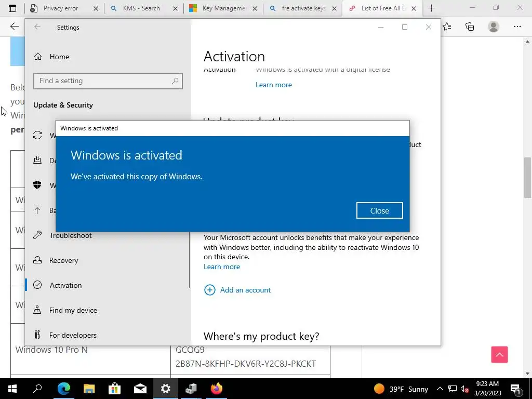This screenshot has height=399, width=532.
Task: Click the Windows Update sync icon
Action: (37, 136)
